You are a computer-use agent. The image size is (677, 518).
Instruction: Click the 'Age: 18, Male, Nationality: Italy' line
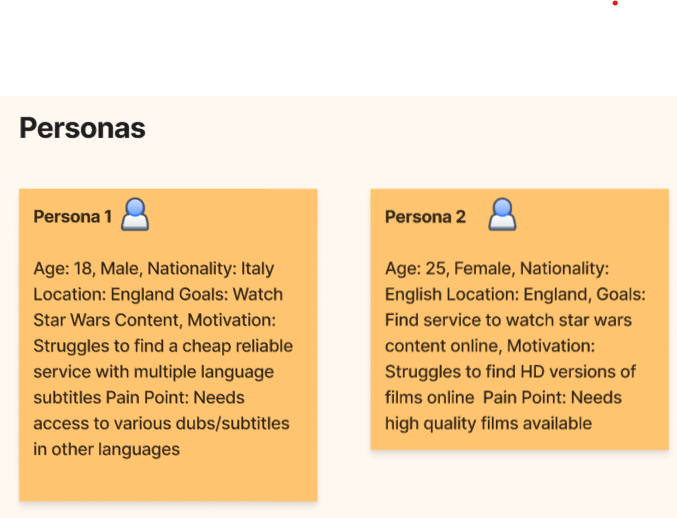[153, 269]
